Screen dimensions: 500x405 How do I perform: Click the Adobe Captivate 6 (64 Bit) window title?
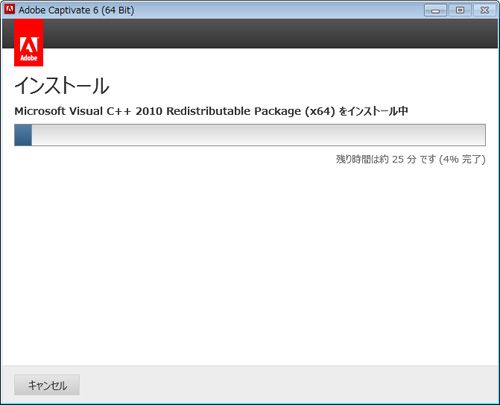76,10
